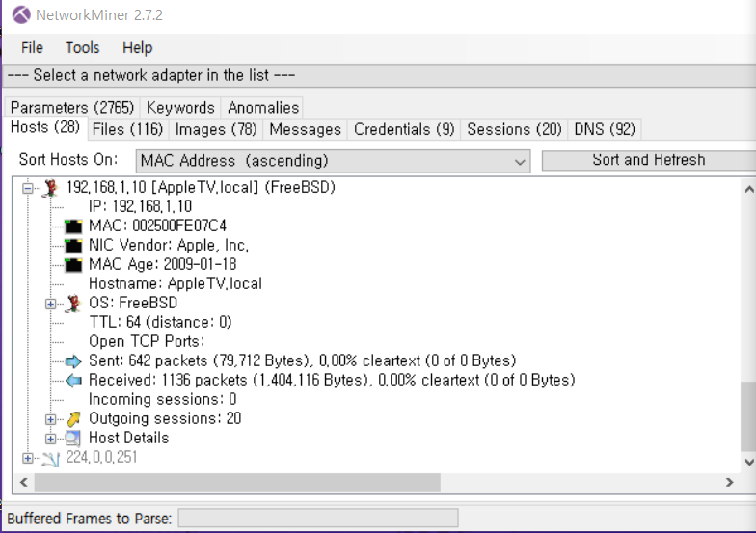Screen dimensions: 756x533
Task: Click the vertical scrollbar up arrow
Action: click(x=748, y=189)
